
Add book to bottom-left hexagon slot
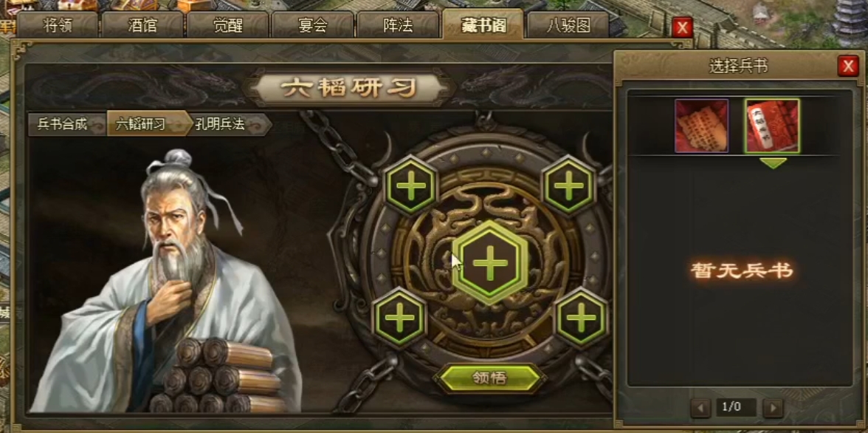point(400,318)
